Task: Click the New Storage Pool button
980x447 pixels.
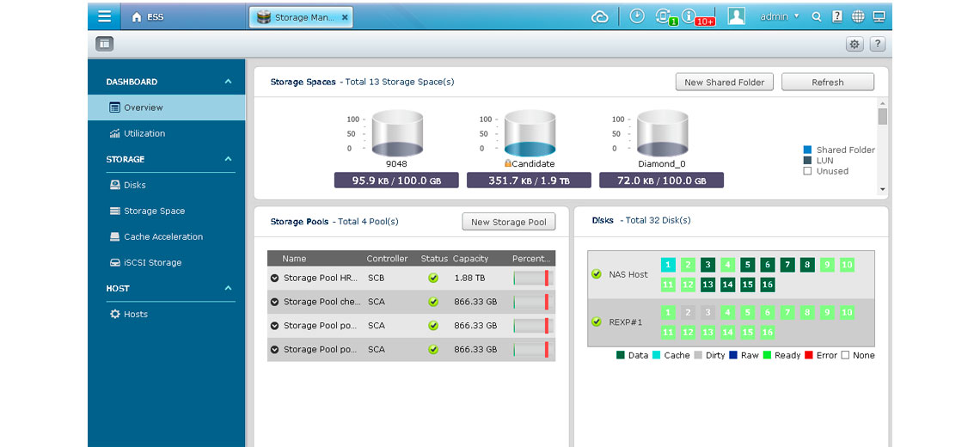Action: point(508,222)
